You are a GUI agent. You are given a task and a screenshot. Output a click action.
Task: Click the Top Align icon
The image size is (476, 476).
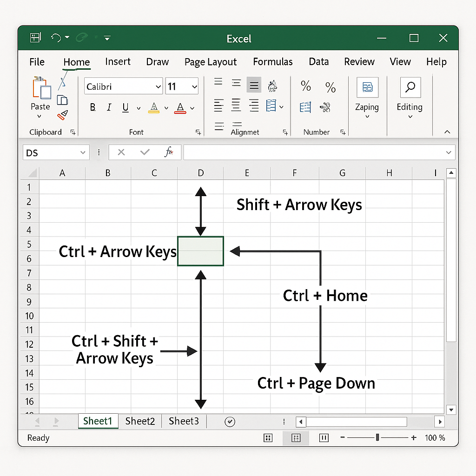pos(218,81)
